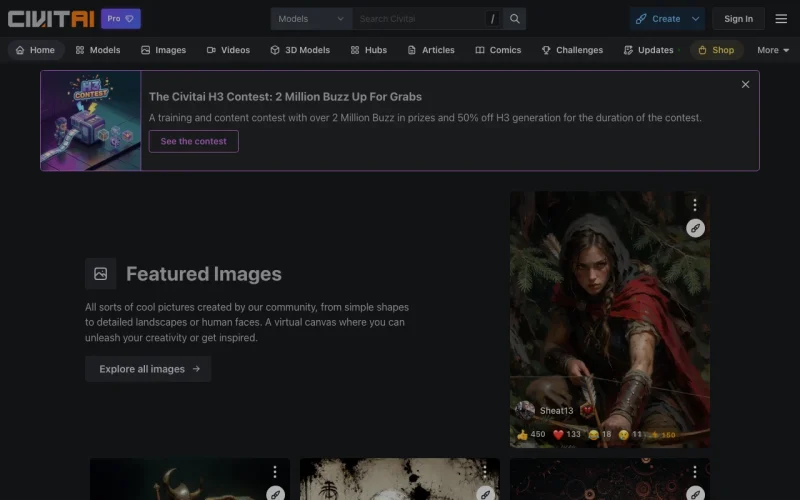
Task: Open the Shop tab
Action: pos(716,50)
